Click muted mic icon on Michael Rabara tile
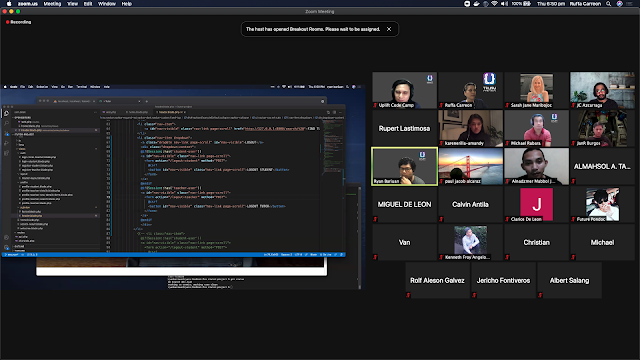This screenshot has width=640, height=360. click(x=507, y=143)
